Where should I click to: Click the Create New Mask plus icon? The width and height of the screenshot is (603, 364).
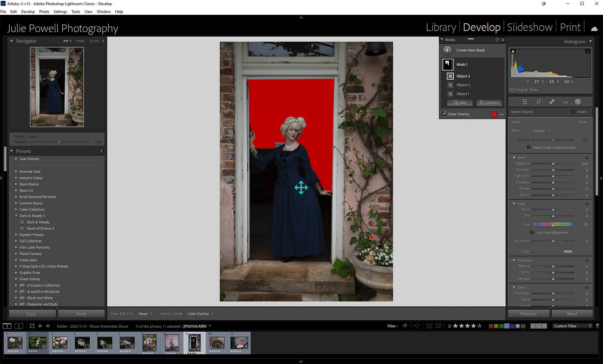coord(447,50)
